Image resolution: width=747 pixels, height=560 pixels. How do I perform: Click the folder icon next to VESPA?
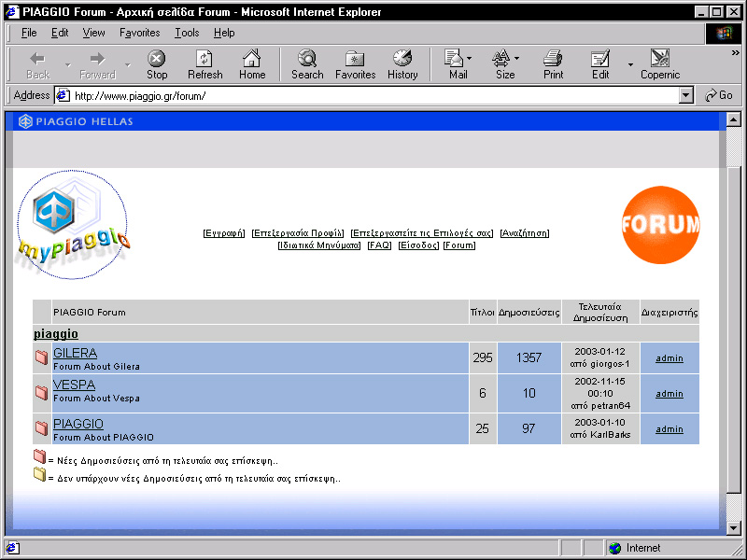(41, 392)
